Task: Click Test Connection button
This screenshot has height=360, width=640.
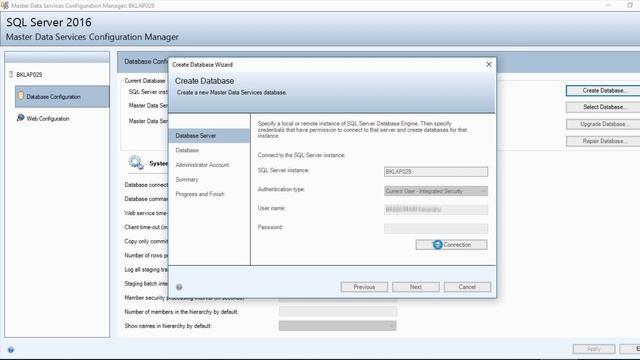Action: click(x=451, y=244)
